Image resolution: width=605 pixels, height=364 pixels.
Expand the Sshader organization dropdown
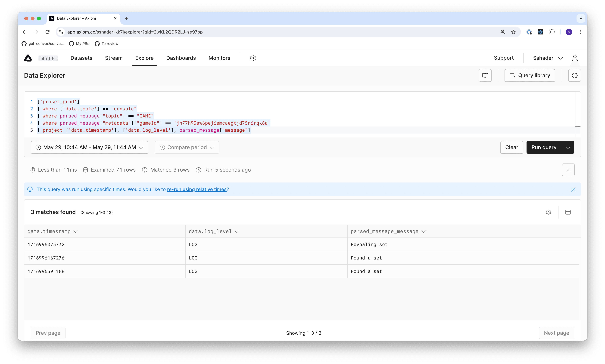pos(560,58)
